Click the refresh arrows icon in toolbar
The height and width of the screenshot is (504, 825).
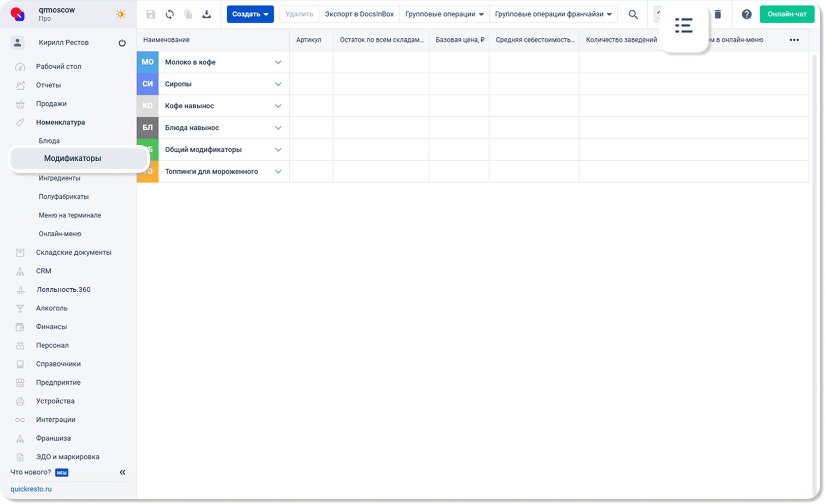169,15
